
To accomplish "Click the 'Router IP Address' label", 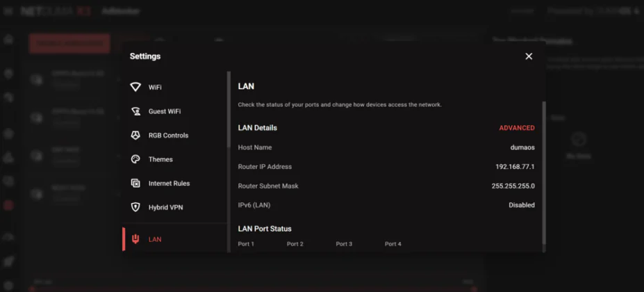I will pyautogui.click(x=265, y=167).
